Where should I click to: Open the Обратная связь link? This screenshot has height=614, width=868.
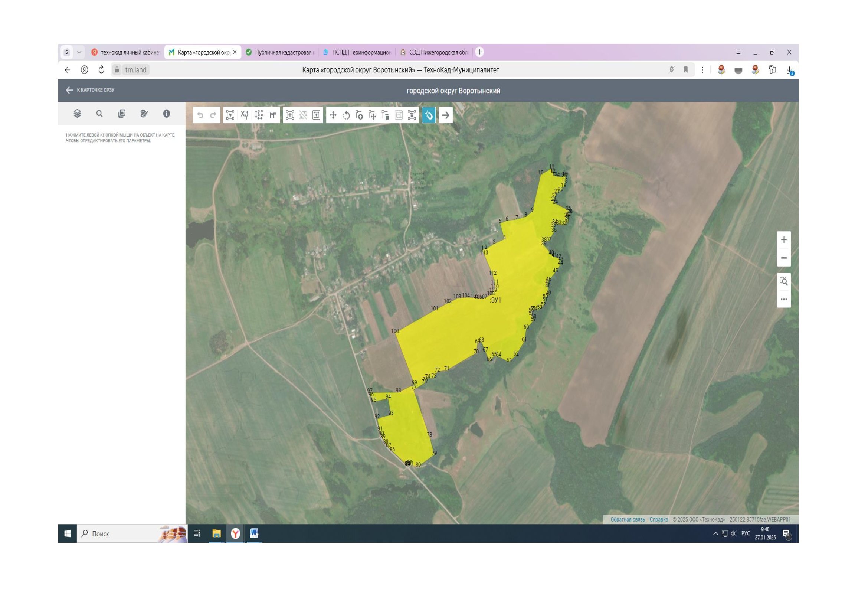tap(628, 519)
